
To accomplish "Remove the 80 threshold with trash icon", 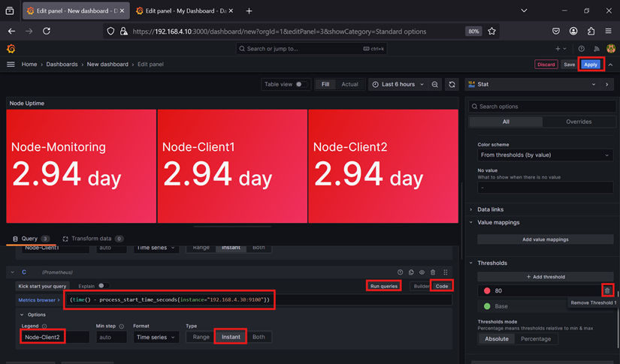I will (607, 291).
